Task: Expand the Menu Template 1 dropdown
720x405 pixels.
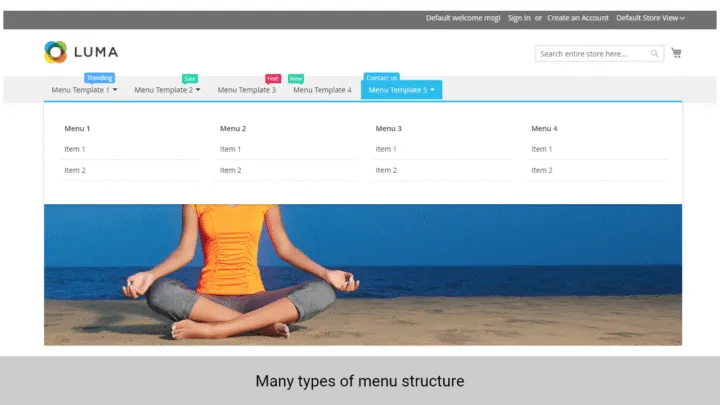Action: (85, 90)
